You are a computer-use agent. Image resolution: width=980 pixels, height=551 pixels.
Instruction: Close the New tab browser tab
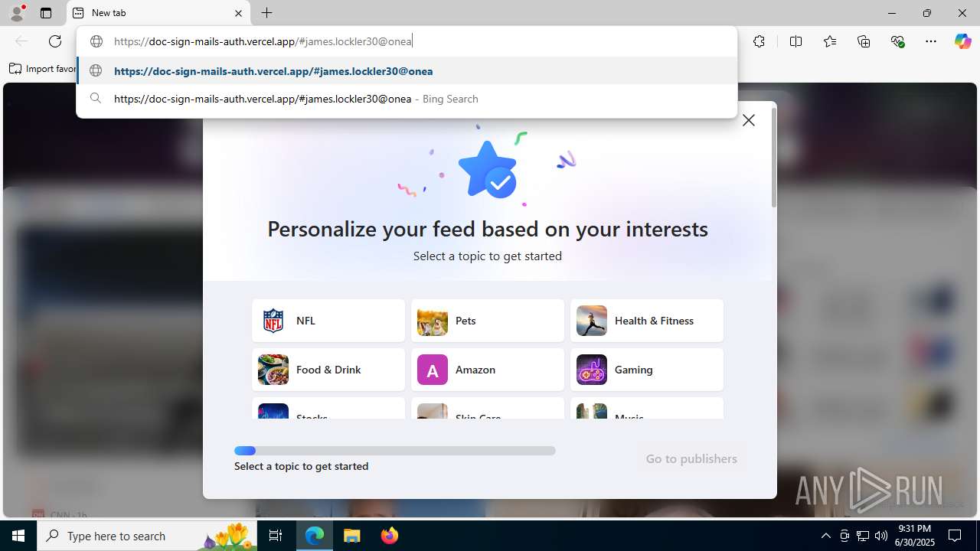coord(238,13)
